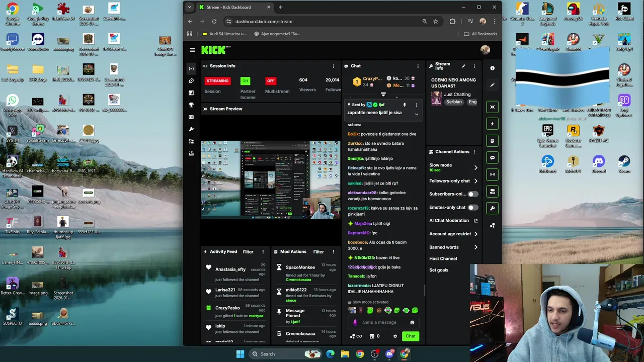Click Host Channel in Channel Actions
Screen dimensions: 644x362
[x=443, y=258]
